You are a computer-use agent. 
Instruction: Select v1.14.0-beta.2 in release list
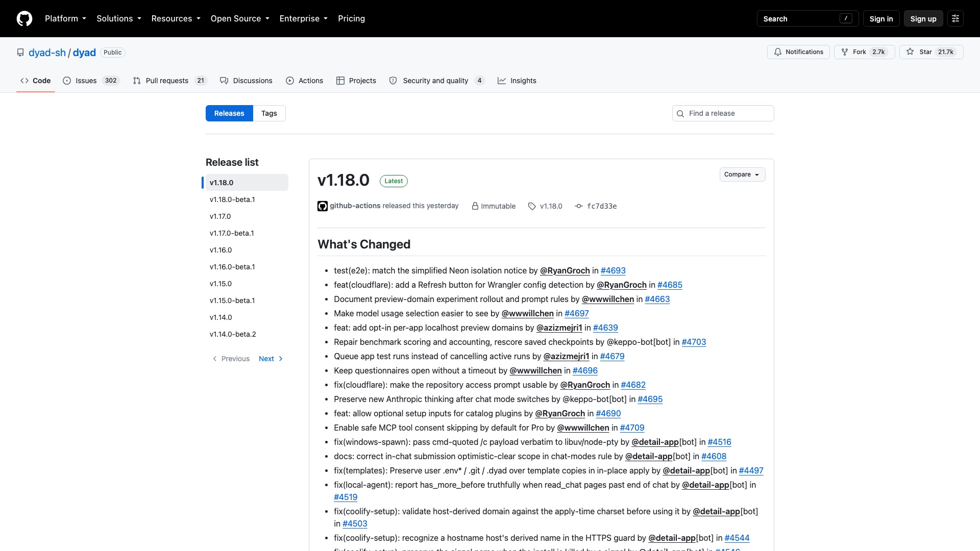pyautogui.click(x=247, y=334)
